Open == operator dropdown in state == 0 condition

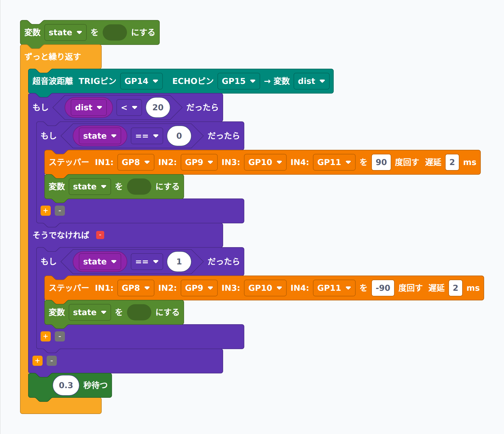[x=147, y=136]
